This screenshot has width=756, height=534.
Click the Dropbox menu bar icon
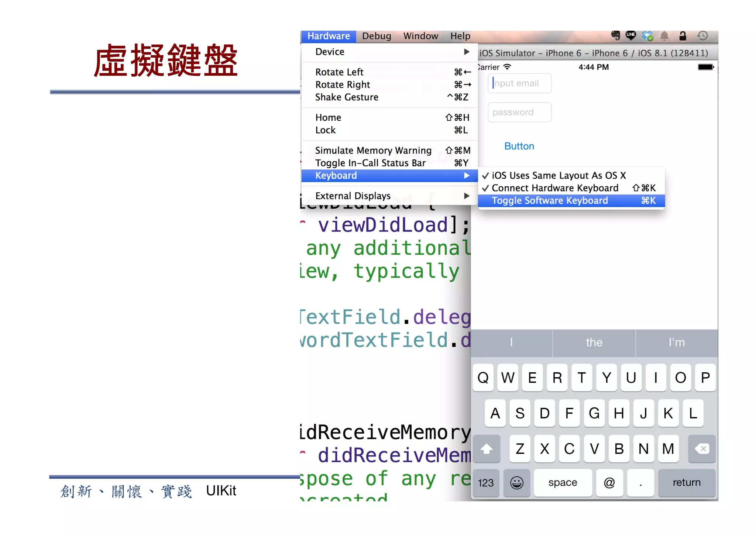pyautogui.click(x=647, y=36)
